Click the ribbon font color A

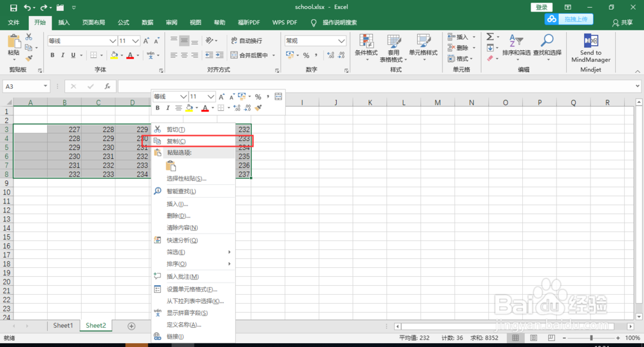tap(130, 55)
